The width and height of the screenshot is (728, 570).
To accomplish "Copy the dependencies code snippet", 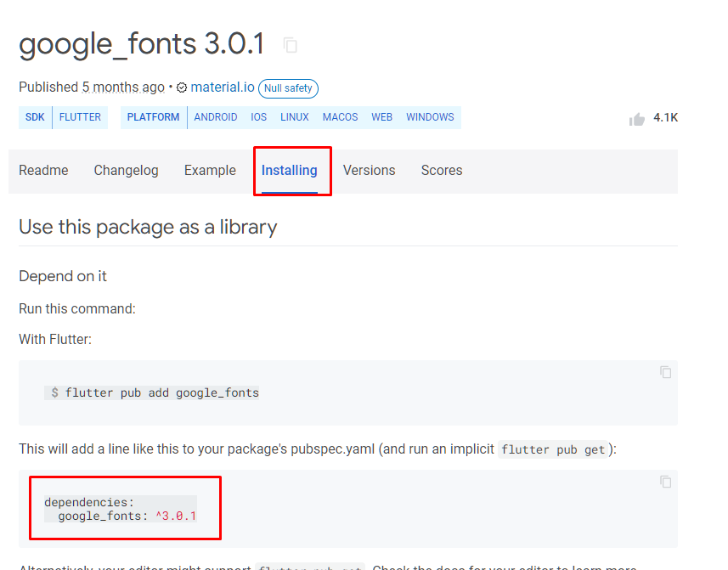I will pyautogui.click(x=665, y=482).
